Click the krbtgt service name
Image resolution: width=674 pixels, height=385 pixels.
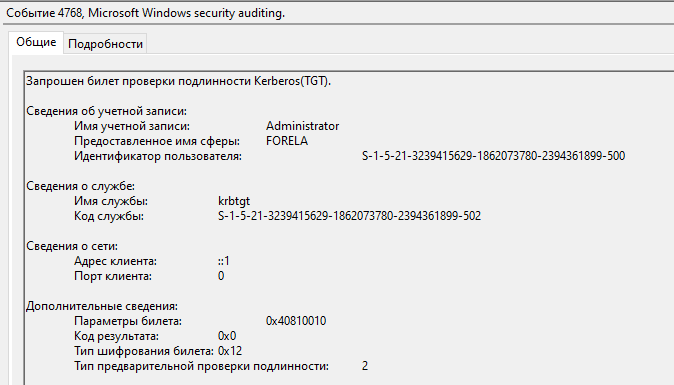point(234,201)
